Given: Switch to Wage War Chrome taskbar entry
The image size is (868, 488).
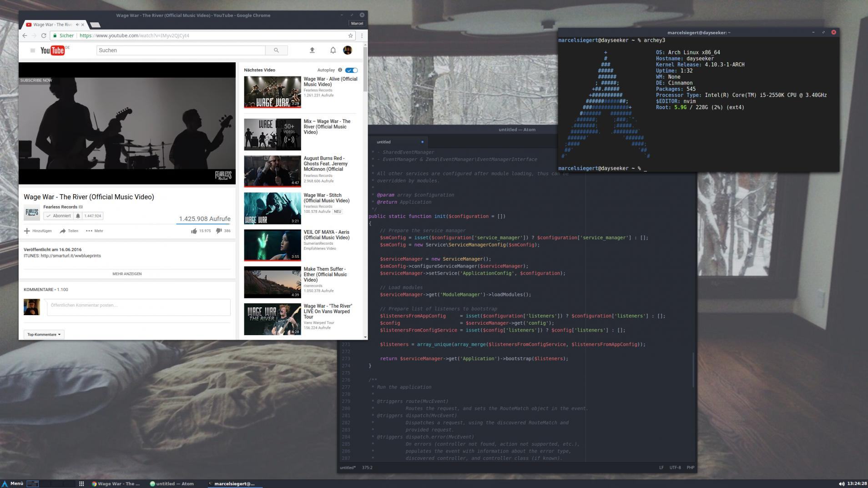Looking at the screenshot, I should click(116, 484).
